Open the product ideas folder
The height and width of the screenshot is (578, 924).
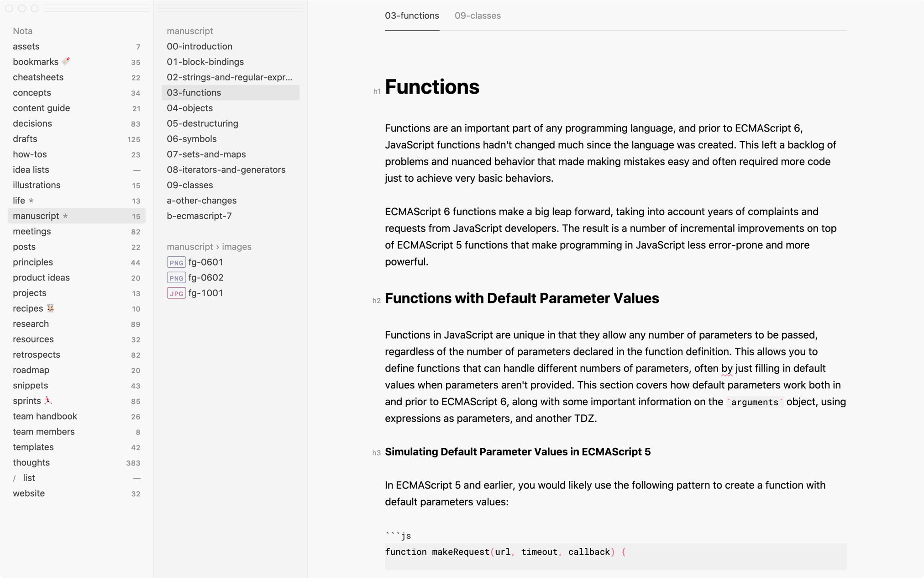[77, 278]
